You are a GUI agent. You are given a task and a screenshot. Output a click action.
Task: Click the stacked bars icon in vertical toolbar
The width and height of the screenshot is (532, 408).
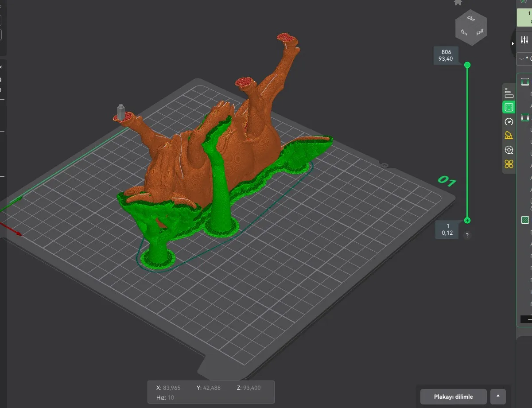point(509,93)
